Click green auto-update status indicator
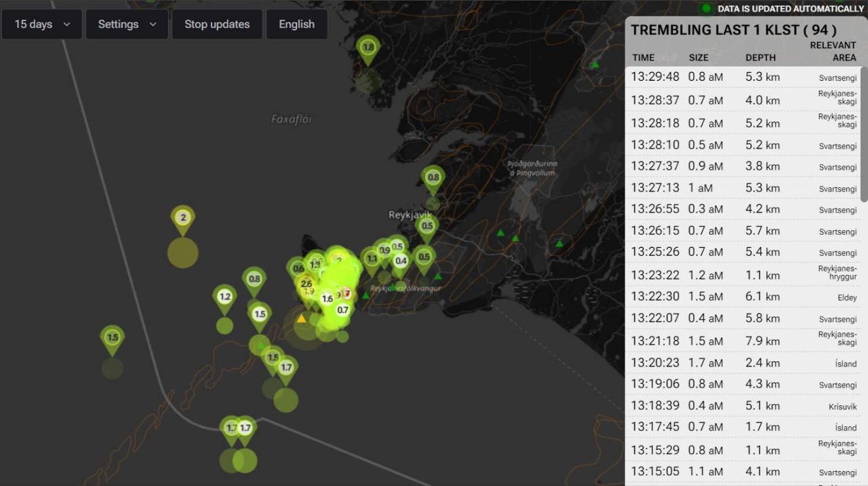Viewport: 868px width, 486px height. click(706, 9)
